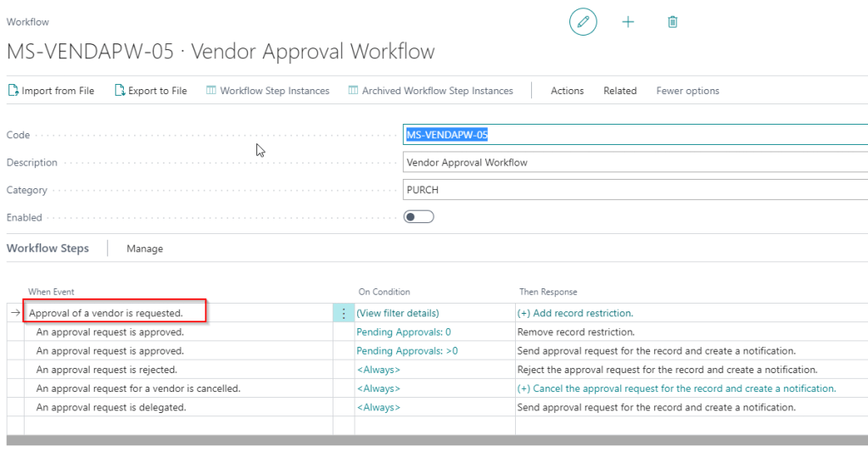868x452 pixels.
Task: Open the (View filter details) link
Action: 397,314
